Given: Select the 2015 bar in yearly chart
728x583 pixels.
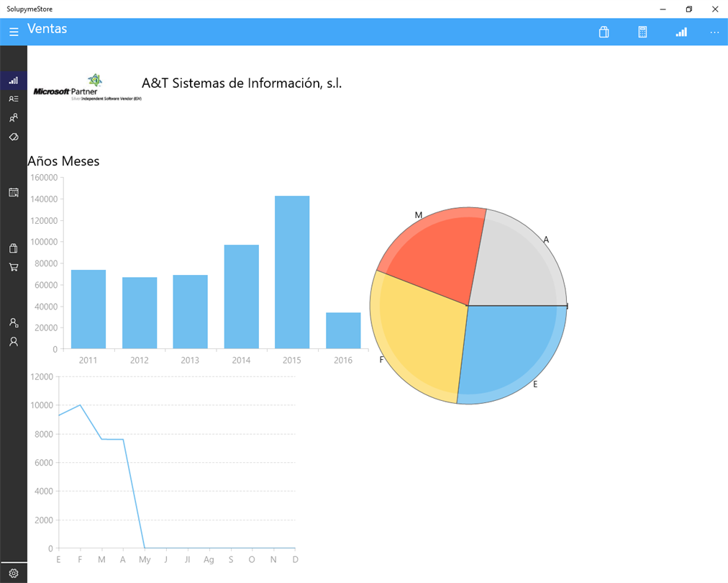Looking at the screenshot, I should click(292, 272).
